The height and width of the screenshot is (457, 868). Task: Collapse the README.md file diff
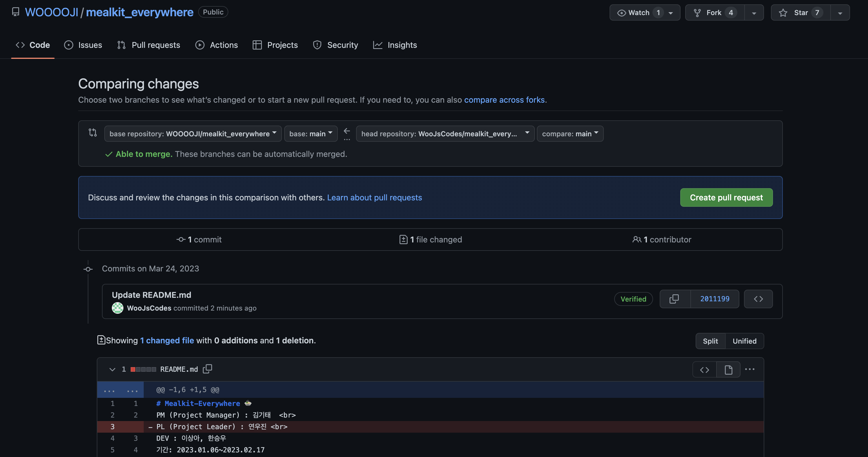tap(112, 369)
